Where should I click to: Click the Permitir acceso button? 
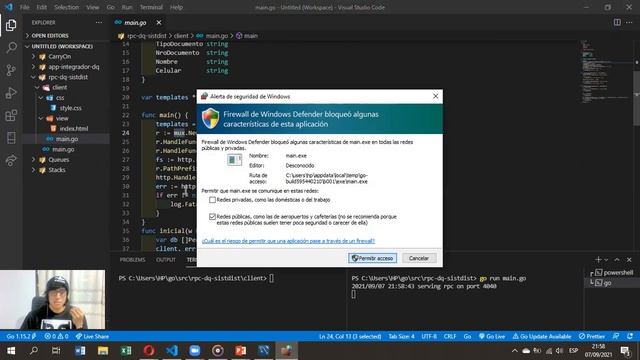click(372, 258)
